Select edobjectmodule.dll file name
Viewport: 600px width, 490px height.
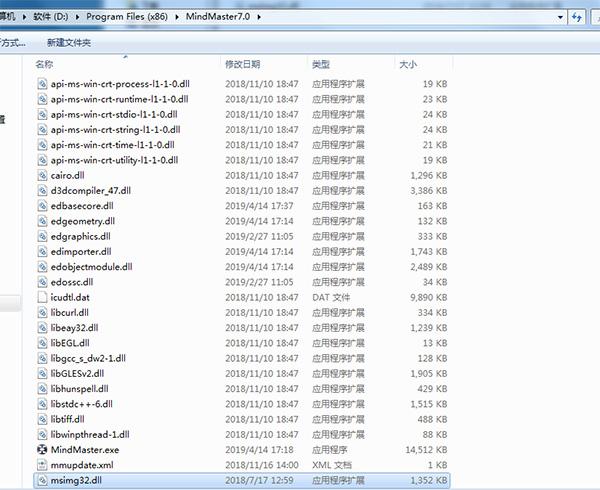(91, 267)
